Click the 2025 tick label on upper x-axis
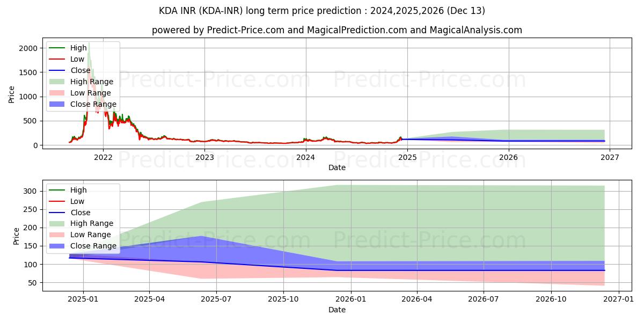This screenshot has width=644, height=322. point(407,157)
